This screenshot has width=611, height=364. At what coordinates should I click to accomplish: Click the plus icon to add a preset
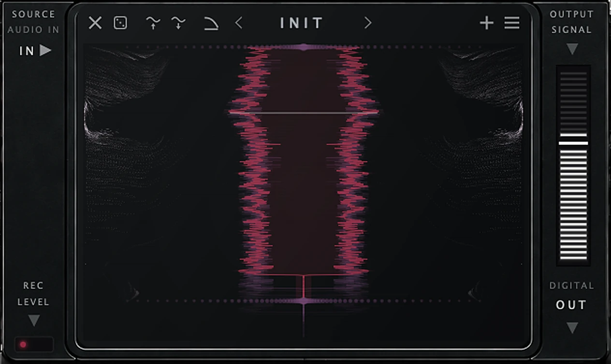487,23
